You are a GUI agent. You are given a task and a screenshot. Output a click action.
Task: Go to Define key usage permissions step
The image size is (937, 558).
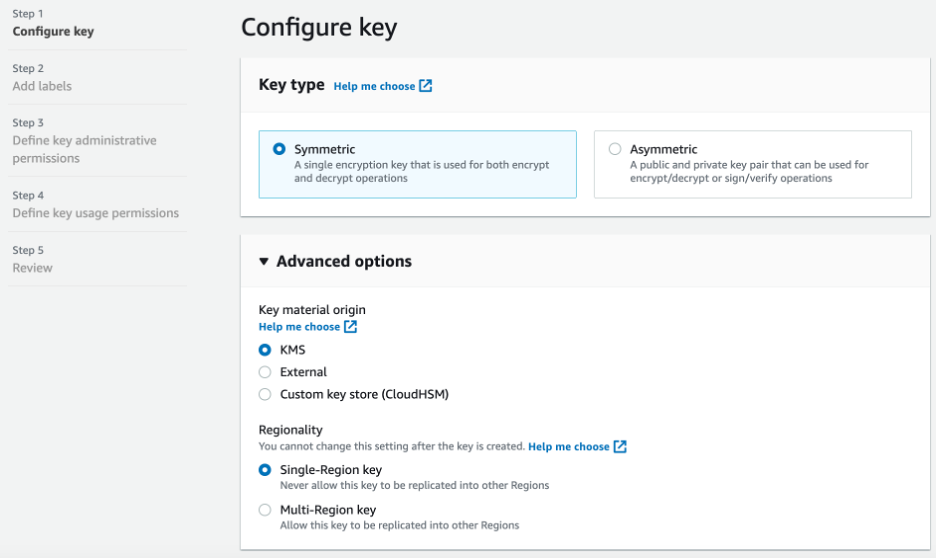(x=95, y=213)
